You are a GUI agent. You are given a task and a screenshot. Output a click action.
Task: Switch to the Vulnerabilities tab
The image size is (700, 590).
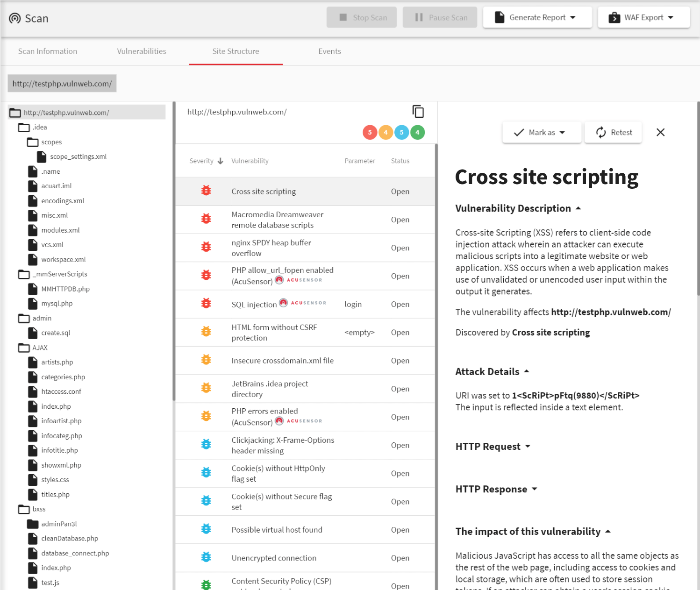[142, 51]
